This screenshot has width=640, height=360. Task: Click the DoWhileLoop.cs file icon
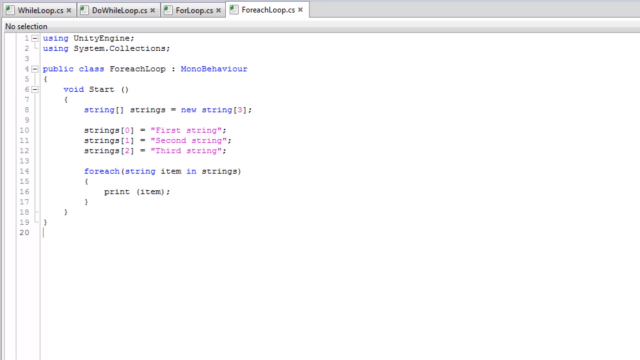tap(84, 10)
